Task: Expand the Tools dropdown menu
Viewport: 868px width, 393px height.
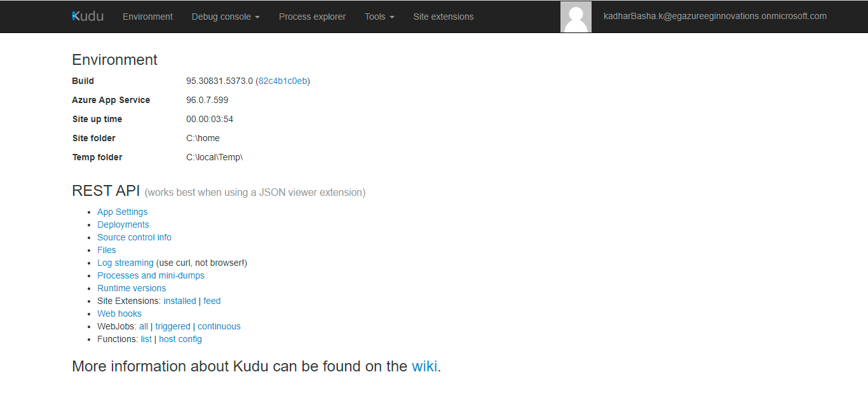Action: [x=379, y=17]
